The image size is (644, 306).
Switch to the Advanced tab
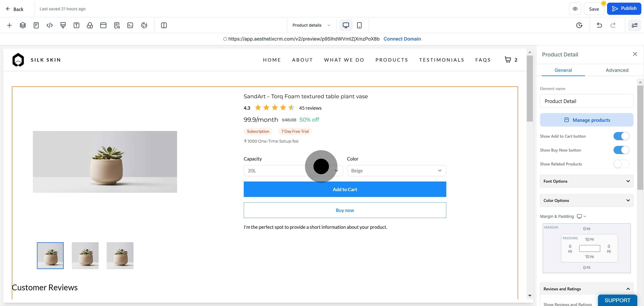click(x=617, y=70)
